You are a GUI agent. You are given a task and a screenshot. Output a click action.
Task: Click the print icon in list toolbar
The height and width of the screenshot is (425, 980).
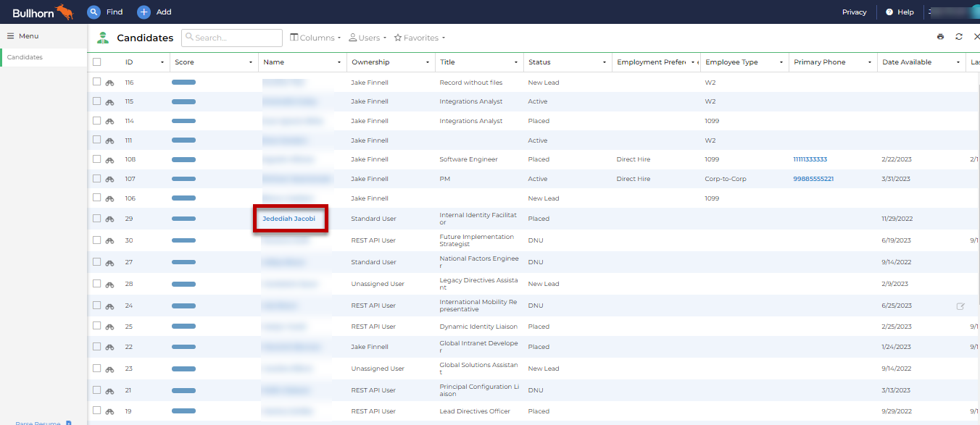(940, 38)
